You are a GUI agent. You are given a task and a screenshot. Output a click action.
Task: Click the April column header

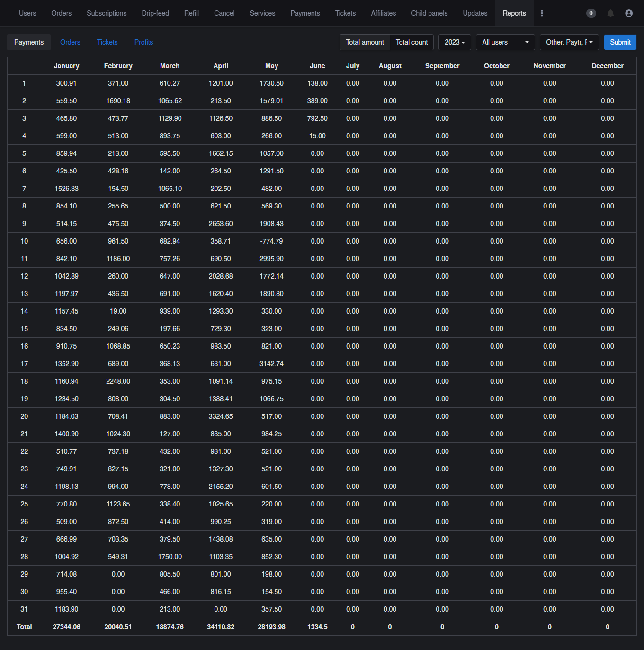(221, 66)
